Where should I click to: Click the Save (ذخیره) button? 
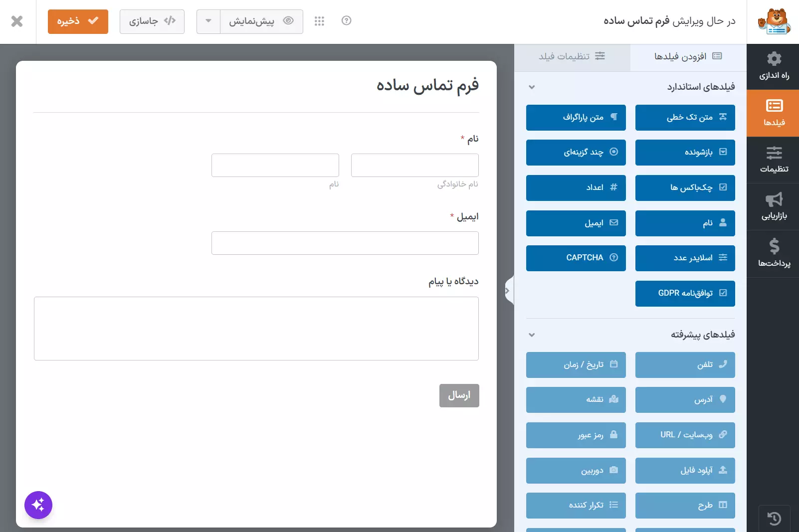click(x=78, y=21)
